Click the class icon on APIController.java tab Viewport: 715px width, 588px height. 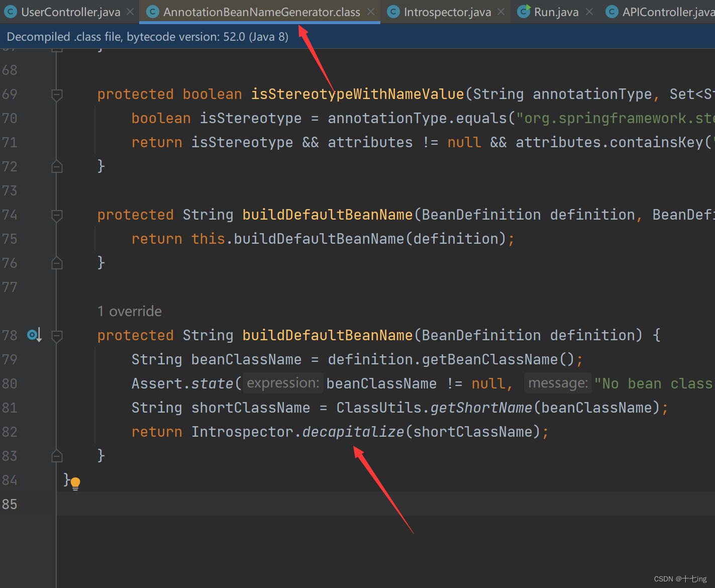(611, 12)
